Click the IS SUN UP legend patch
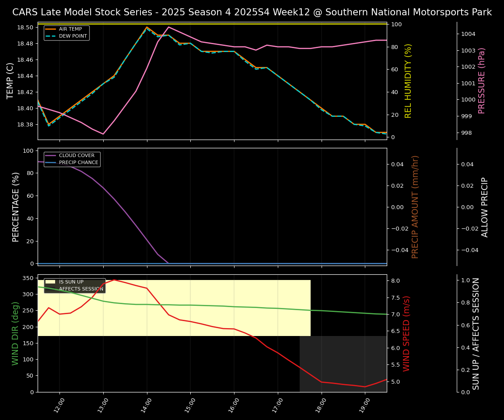Image resolution: width=504 pixels, height=420 pixels. [51, 282]
